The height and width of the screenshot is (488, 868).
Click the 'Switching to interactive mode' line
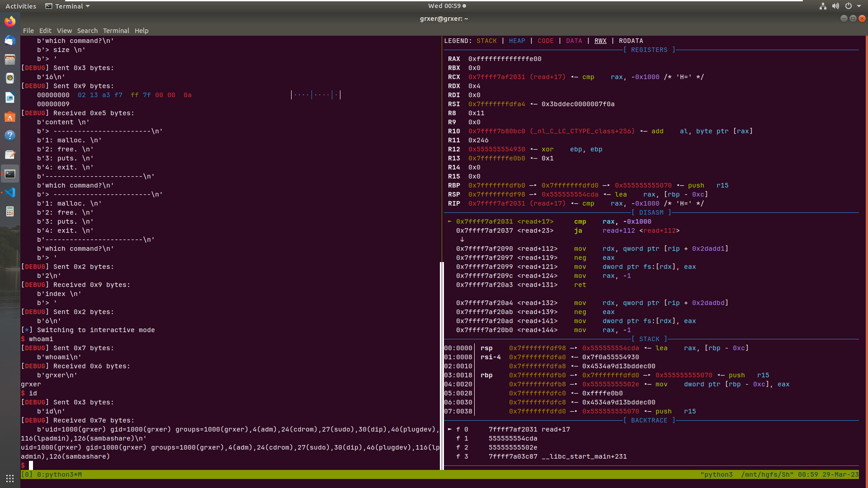pos(88,330)
